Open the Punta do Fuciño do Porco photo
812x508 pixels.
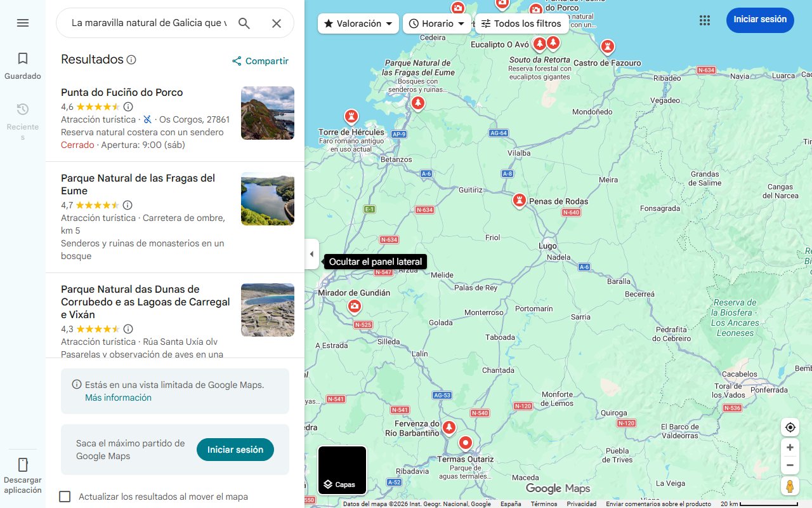[267, 113]
